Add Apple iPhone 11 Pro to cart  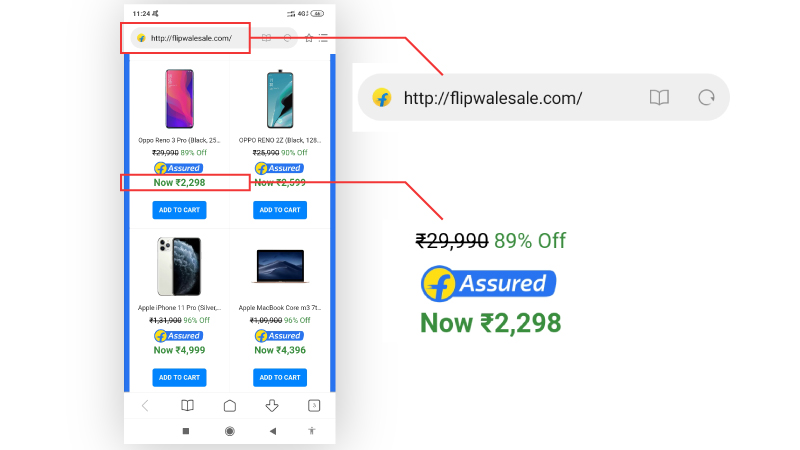coord(179,378)
